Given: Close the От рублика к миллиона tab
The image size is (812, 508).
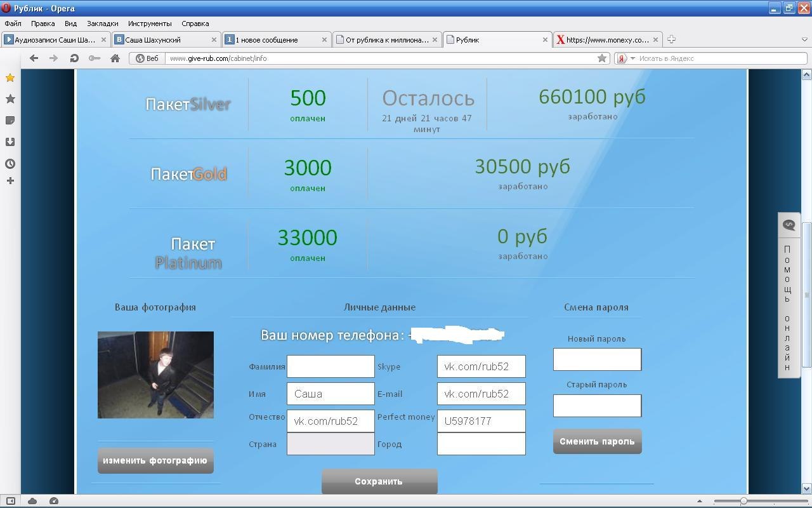Looking at the screenshot, I should point(435,39).
